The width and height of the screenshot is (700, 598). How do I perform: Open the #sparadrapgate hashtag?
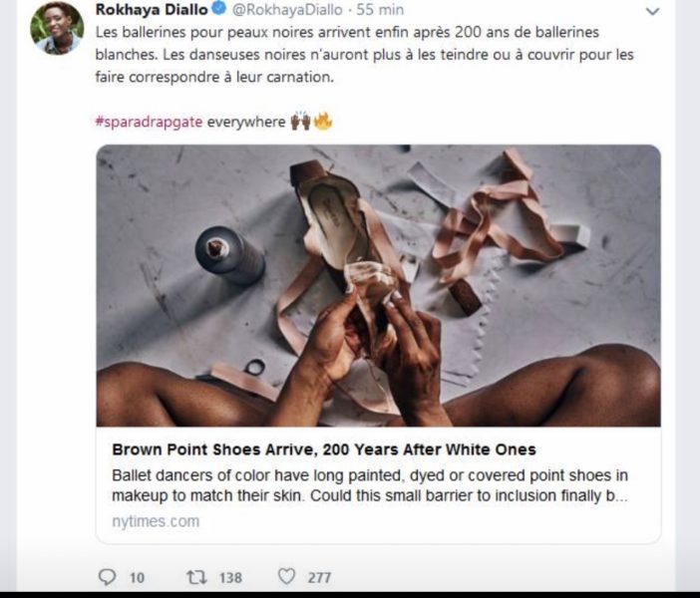tap(149, 122)
